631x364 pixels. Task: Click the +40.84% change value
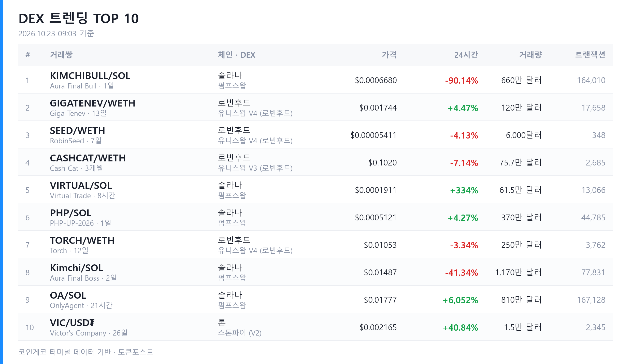tap(461, 327)
